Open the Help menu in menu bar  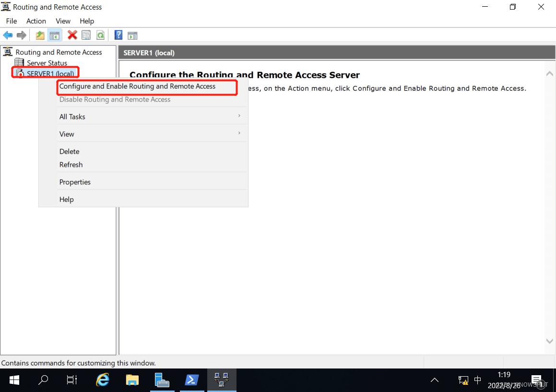click(87, 21)
